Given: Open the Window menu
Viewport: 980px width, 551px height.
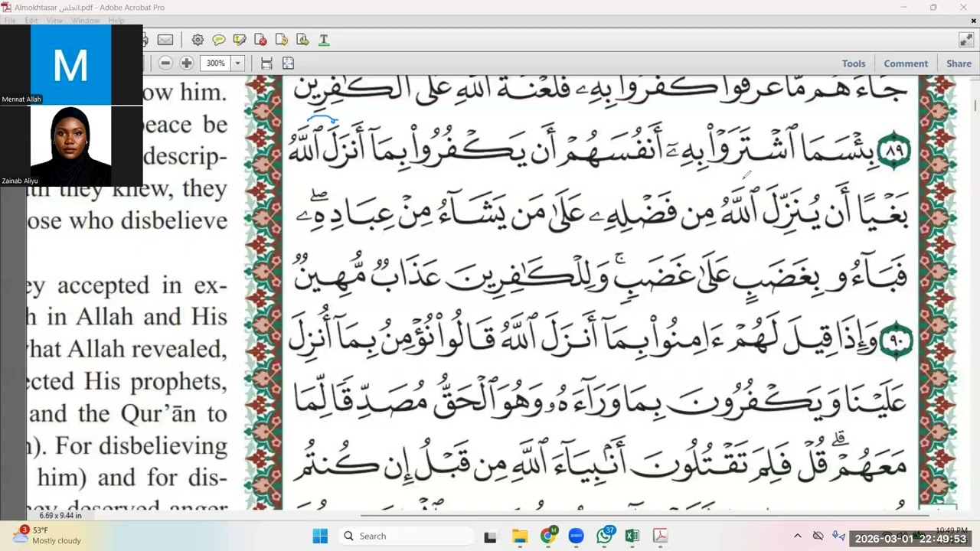Looking at the screenshot, I should (85, 21).
